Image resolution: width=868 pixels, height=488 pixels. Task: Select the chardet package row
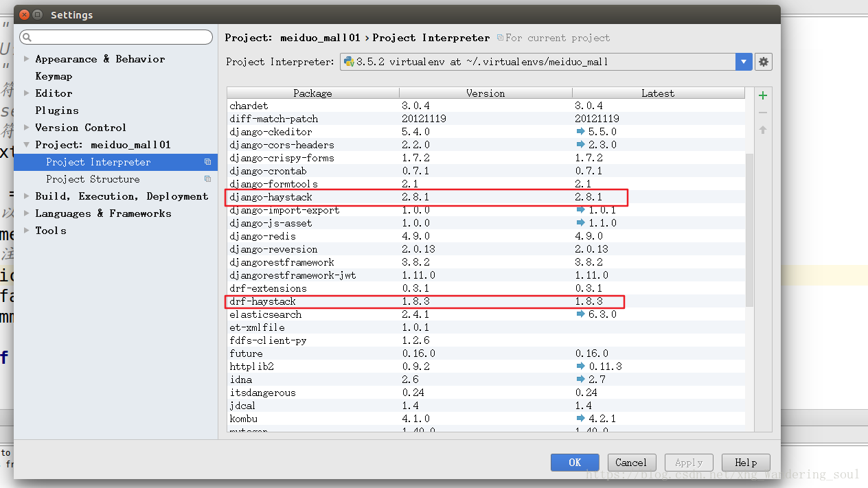[x=486, y=106]
